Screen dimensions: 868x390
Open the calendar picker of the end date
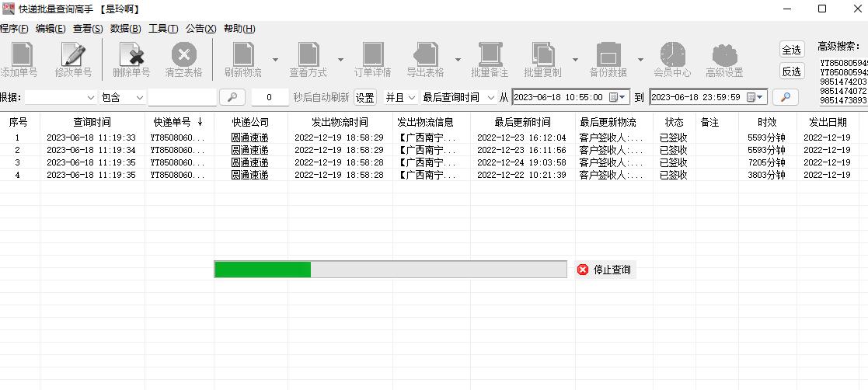point(756,97)
